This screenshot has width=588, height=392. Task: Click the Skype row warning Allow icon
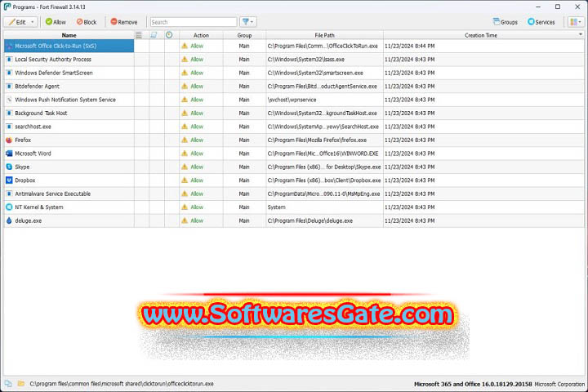(x=185, y=167)
